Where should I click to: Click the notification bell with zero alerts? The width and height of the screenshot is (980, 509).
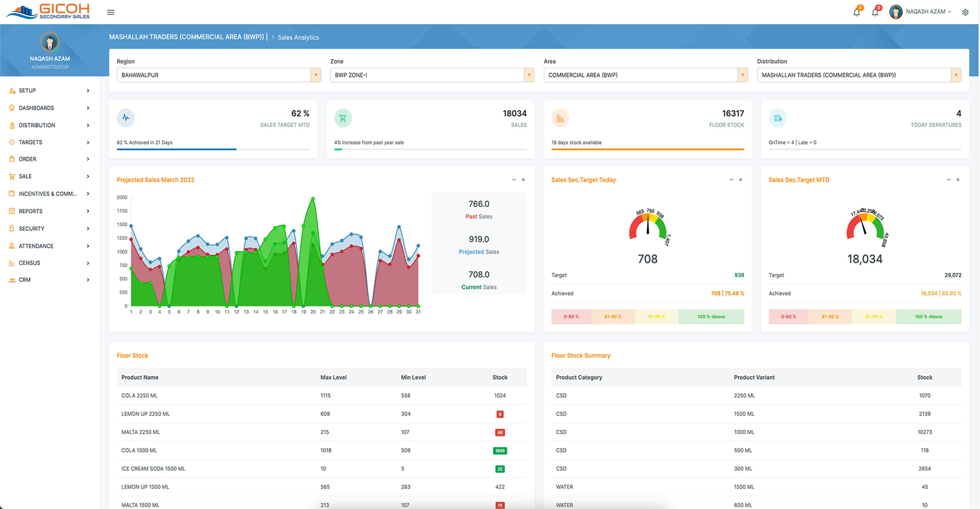tap(857, 12)
